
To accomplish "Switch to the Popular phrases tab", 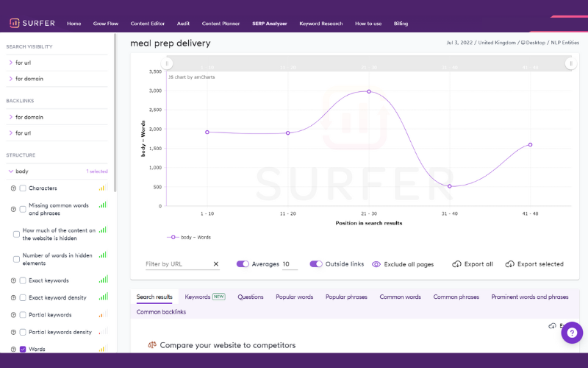I will pyautogui.click(x=346, y=297).
